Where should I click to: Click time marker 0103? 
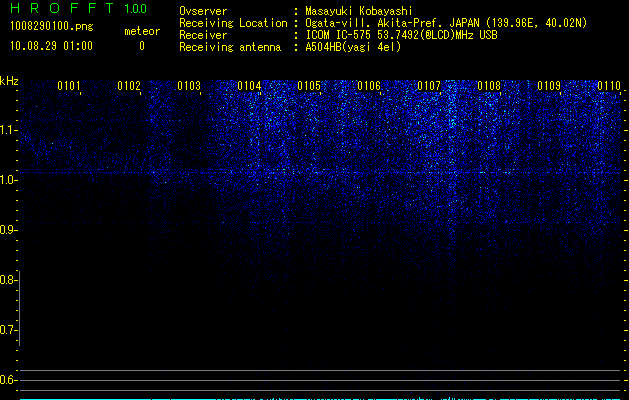click(189, 86)
